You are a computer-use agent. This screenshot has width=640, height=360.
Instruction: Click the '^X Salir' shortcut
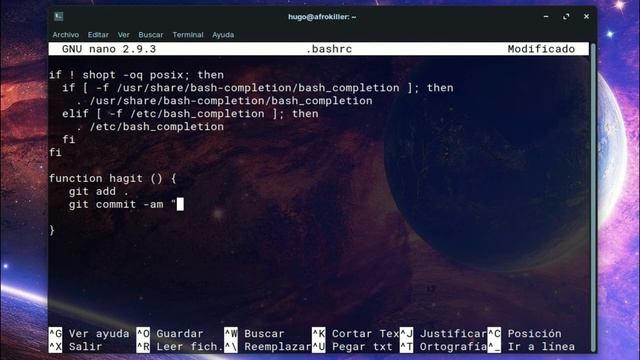[x=76, y=347]
